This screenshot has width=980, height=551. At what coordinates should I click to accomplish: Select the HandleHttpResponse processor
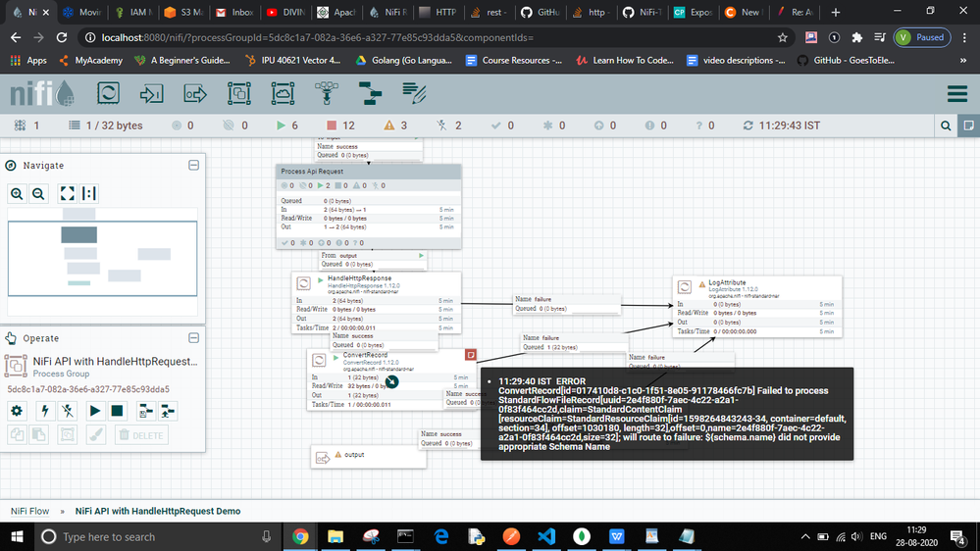point(377,302)
